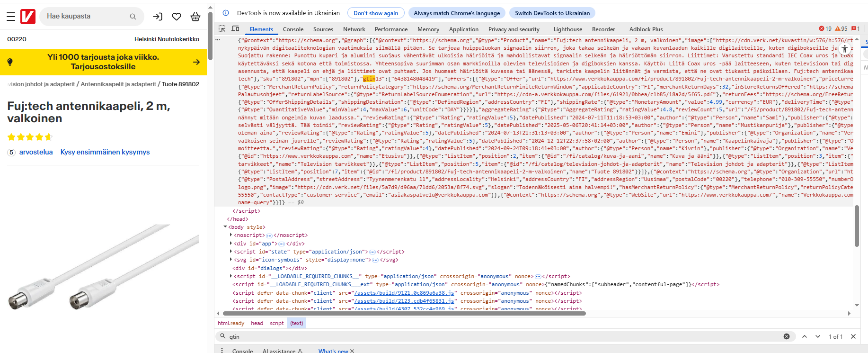This screenshot has height=353, width=868.
Task: Open the login arrow icon
Action: point(158,17)
